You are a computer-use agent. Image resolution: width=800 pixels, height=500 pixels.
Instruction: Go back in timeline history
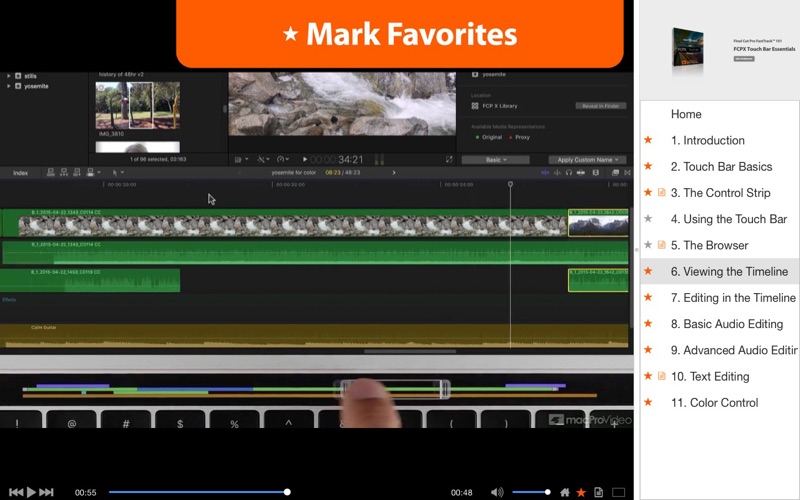(x=240, y=172)
